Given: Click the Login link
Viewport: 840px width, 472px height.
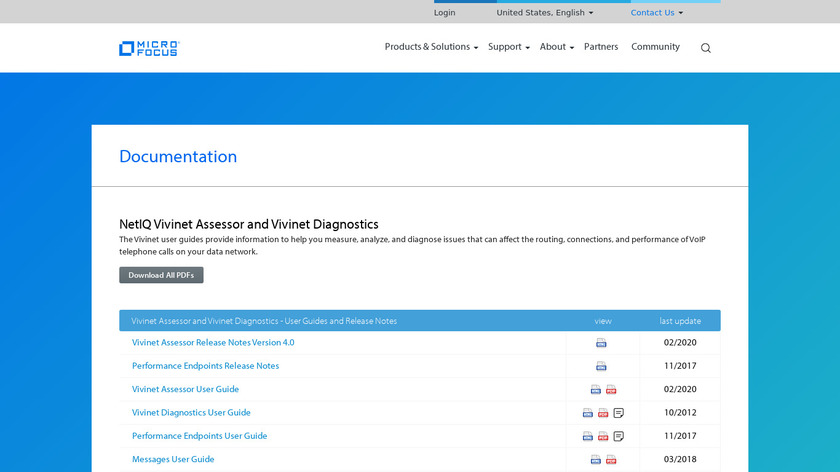Looking at the screenshot, I should click(x=445, y=13).
